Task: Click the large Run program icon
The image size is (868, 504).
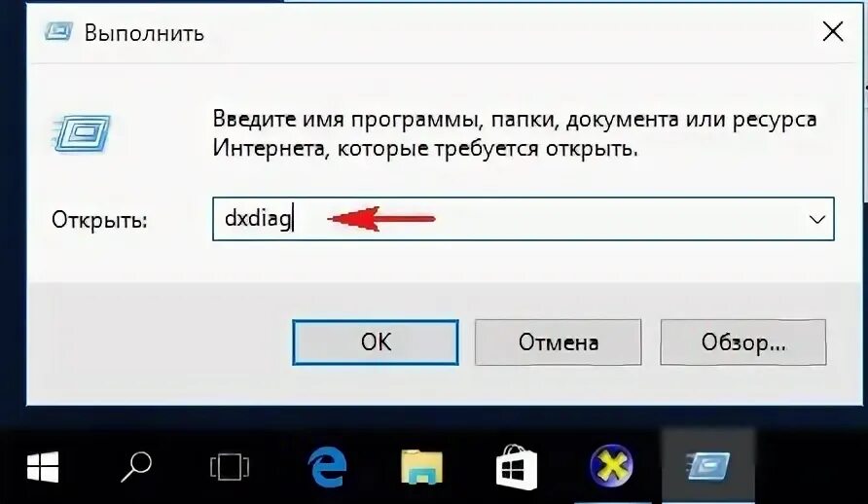Action: pos(82,133)
